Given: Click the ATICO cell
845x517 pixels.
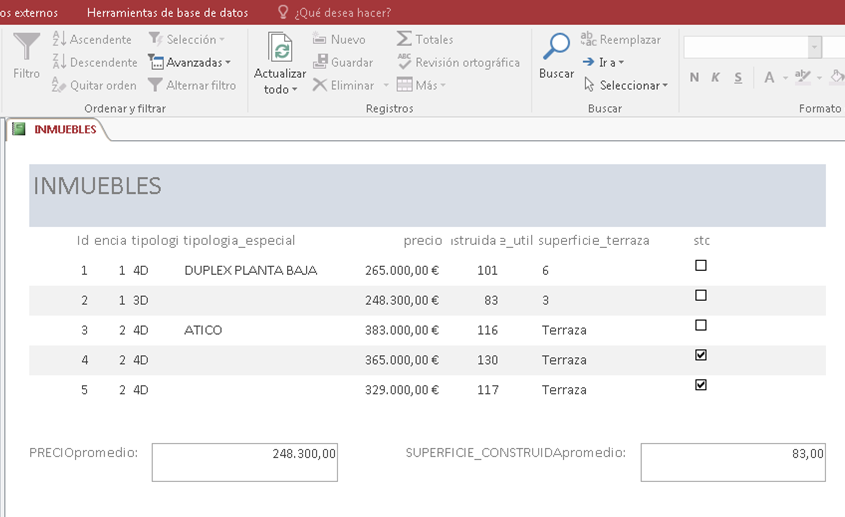Looking at the screenshot, I should (203, 330).
